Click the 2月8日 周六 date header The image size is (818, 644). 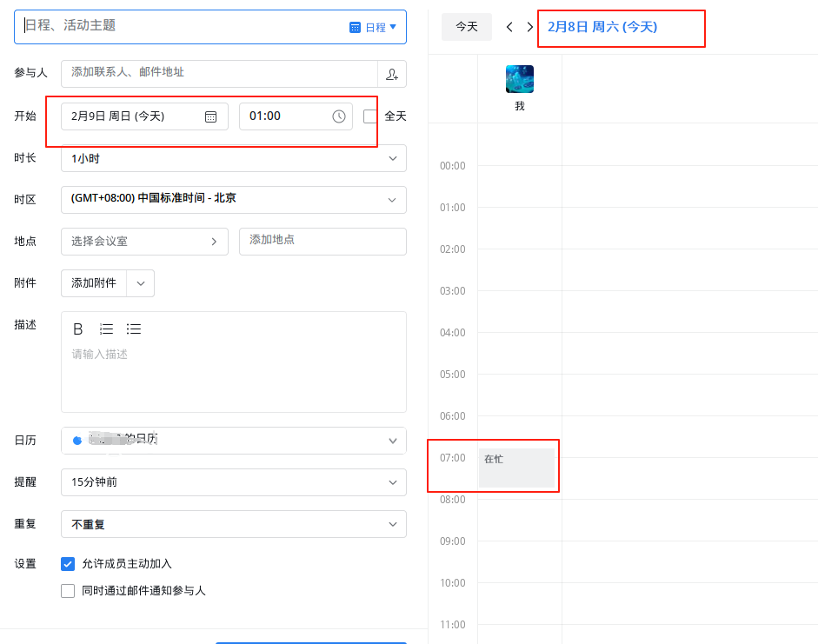602,27
